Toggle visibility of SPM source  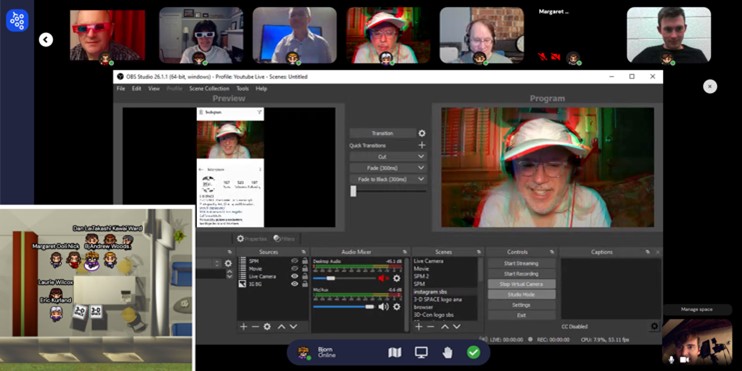coord(295,261)
